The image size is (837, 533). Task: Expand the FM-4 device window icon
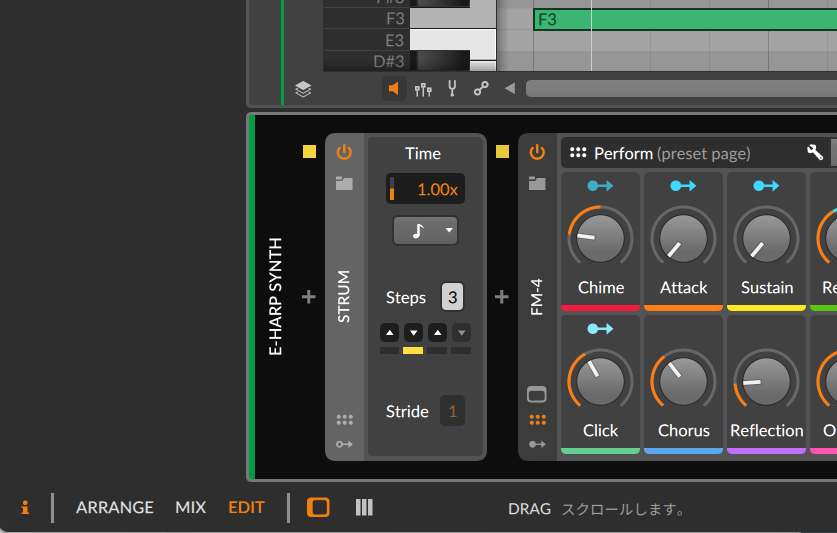[537, 395]
